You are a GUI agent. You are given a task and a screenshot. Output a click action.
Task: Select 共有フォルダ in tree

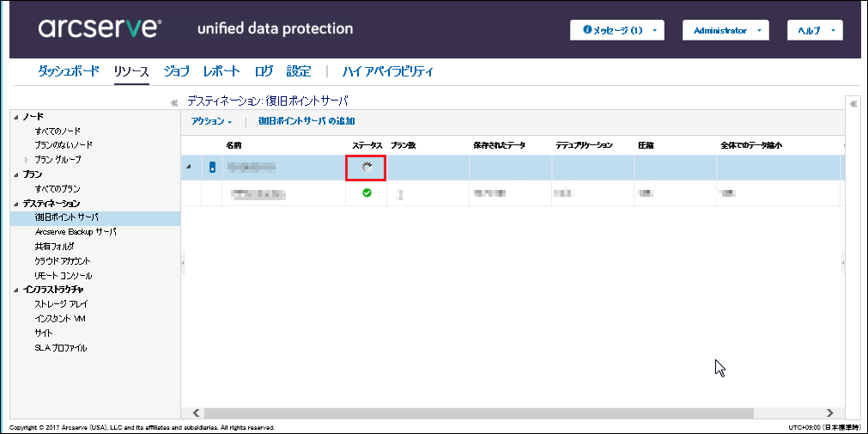pyautogui.click(x=54, y=247)
